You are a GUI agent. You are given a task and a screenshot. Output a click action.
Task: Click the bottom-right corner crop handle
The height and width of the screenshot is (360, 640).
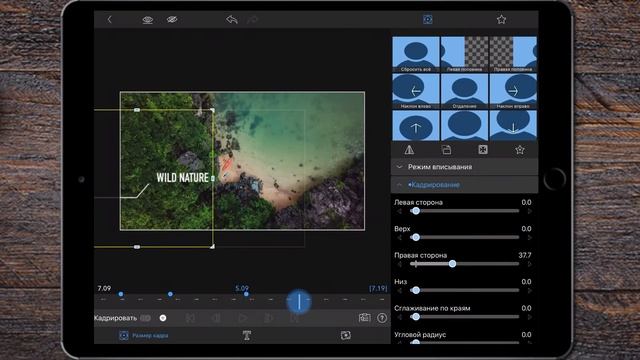point(212,247)
